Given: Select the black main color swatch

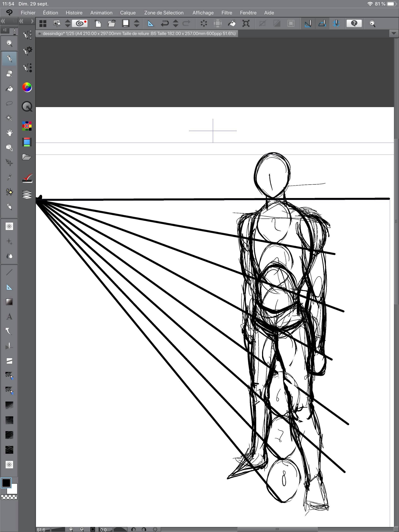Looking at the screenshot, I should [6, 483].
